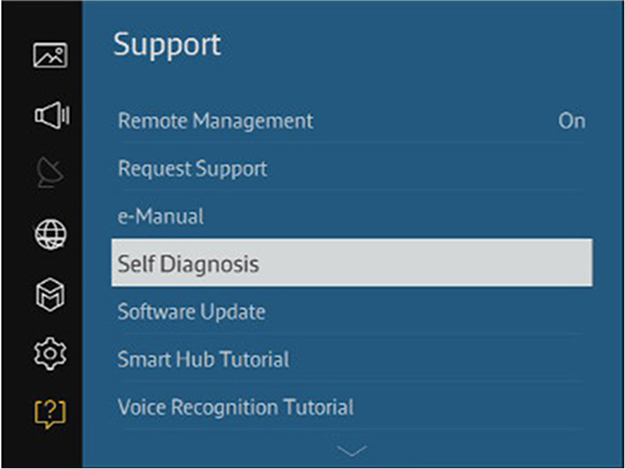This screenshot has height=469, width=625.
Task: Select the grayed-out Broadcasting satellite dish icon
Action: tap(50, 173)
